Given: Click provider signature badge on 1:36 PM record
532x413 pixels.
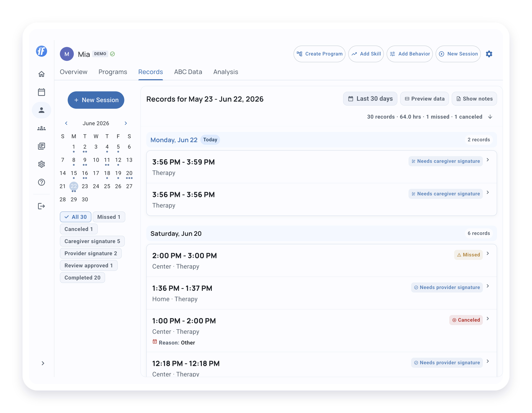Looking at the screenshot, I should coord(447,287).
